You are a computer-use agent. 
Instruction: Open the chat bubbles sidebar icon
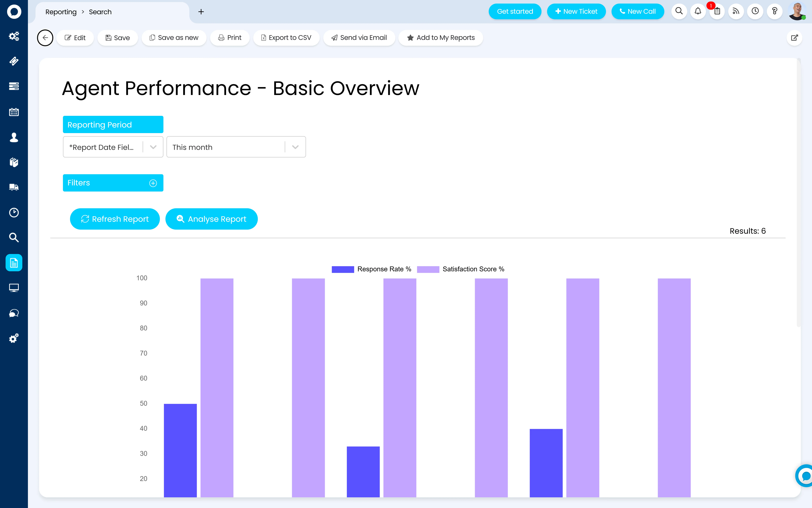click(x=14, y=313)
